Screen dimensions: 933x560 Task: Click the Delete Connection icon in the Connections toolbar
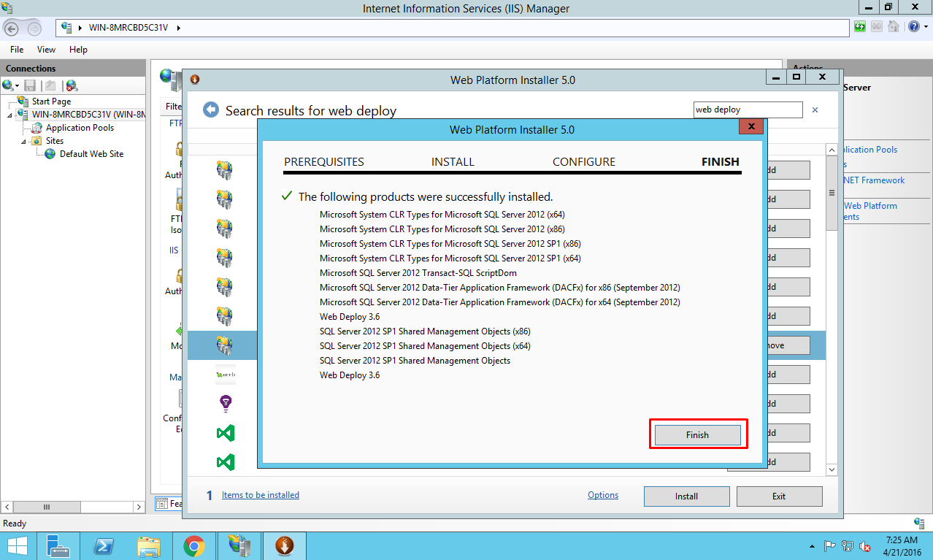tap(72, 85)
